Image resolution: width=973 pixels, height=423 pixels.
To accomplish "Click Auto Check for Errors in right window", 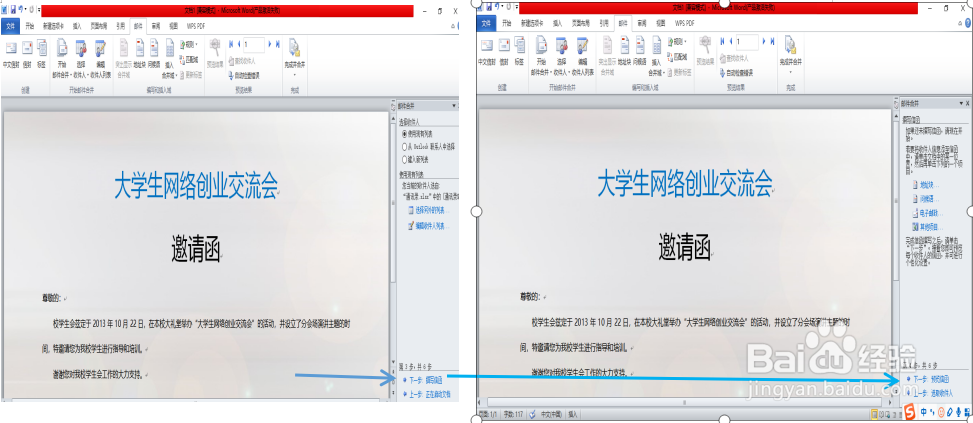I will click(737, 73).
